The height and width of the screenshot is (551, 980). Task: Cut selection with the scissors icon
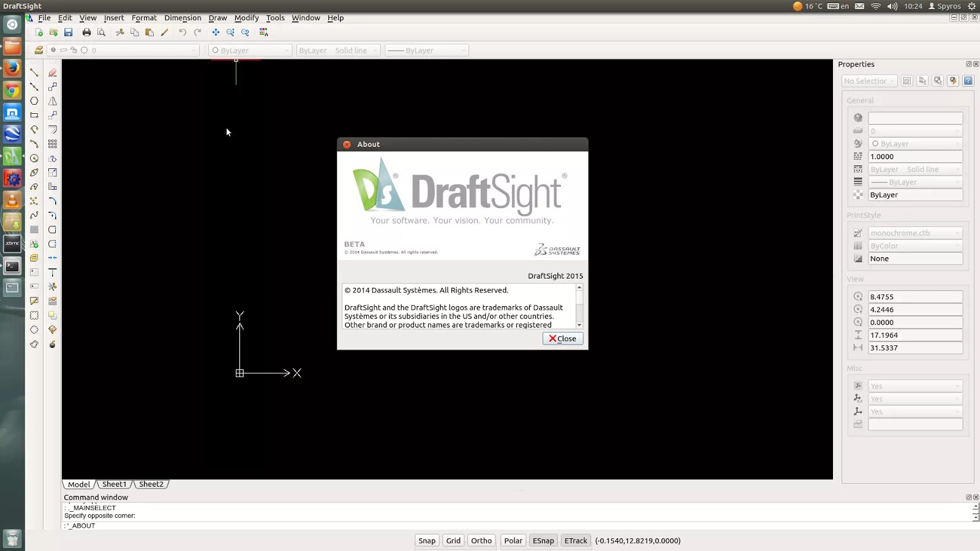[x=119, y=32]
